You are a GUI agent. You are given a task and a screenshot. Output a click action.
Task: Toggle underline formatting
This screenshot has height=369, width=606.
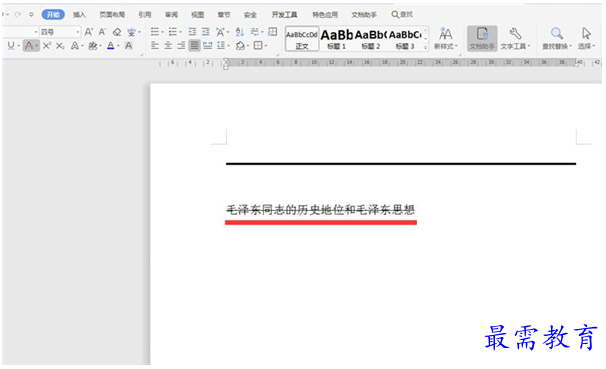[x=11, y=46]
